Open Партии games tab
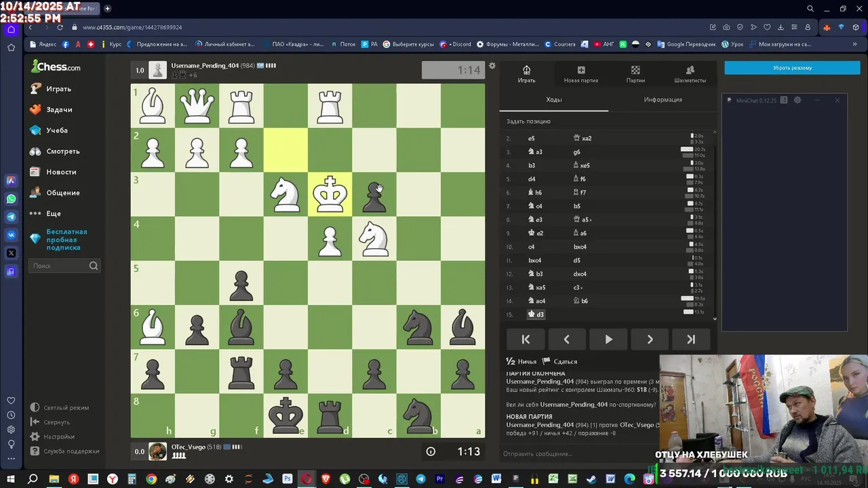Screen dimensions: 868x488 point(635,74)
